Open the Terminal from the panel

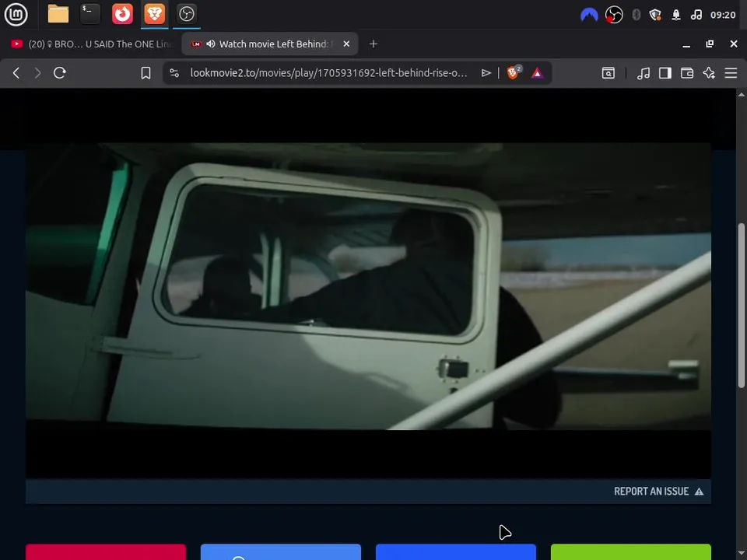(x=90, y=14)
